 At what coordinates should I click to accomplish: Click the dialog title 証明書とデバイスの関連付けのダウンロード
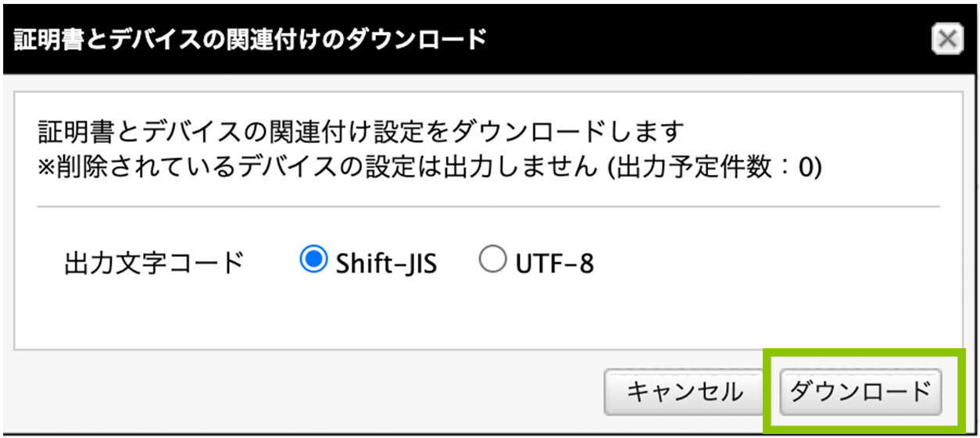(x=250, y=39)
